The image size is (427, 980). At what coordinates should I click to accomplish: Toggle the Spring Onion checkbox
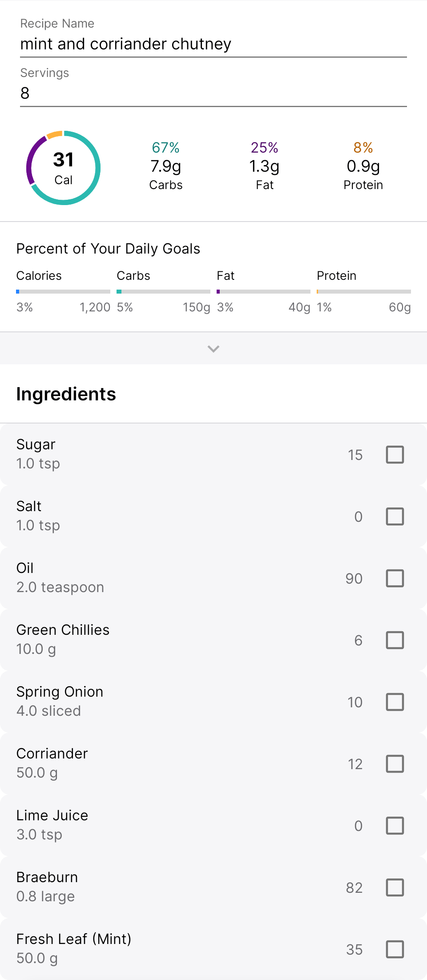click(x=395, y=702)
